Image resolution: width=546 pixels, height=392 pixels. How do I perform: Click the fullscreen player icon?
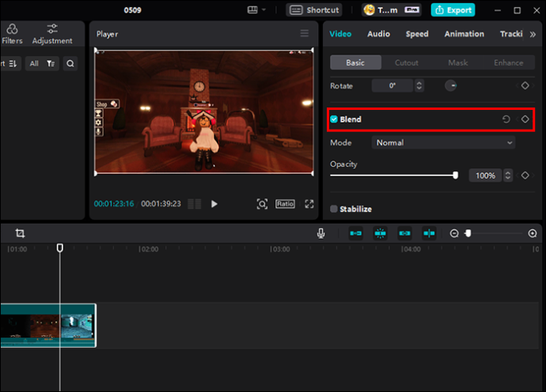309,204
